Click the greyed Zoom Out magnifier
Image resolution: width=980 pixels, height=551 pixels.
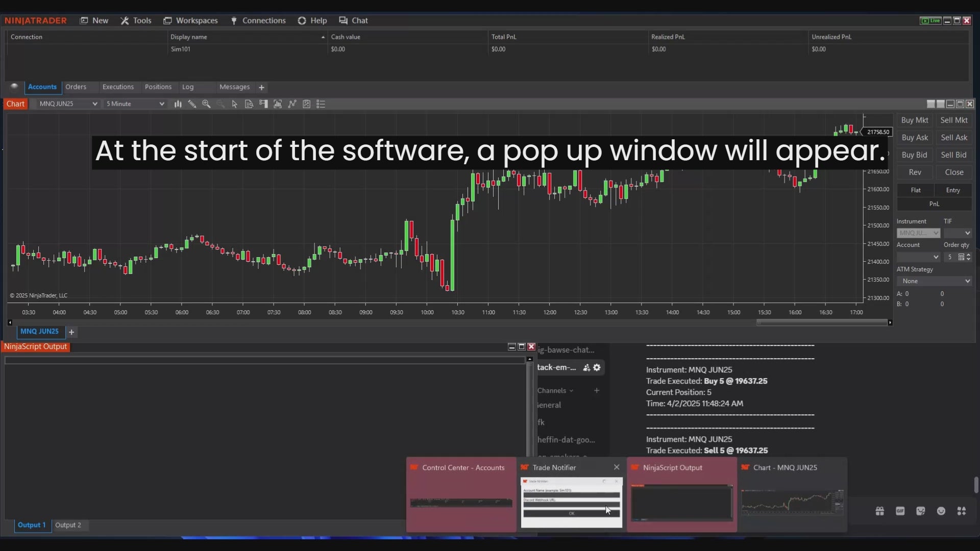pyautogui.click(x=220, y=104)
